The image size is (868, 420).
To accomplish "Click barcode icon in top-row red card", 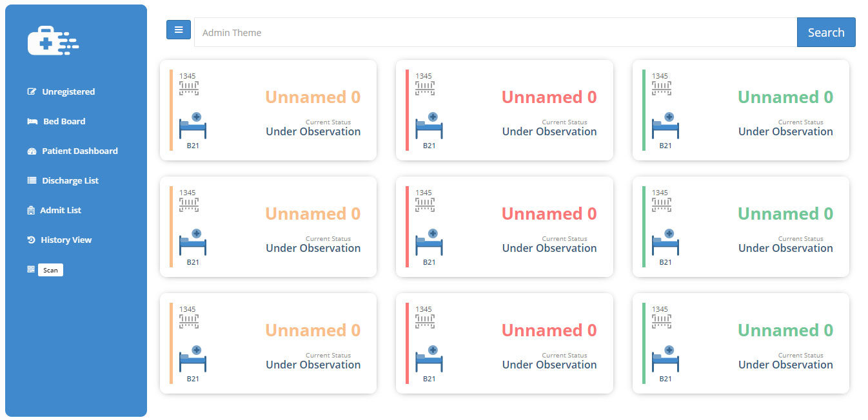I will click(425, 88).
